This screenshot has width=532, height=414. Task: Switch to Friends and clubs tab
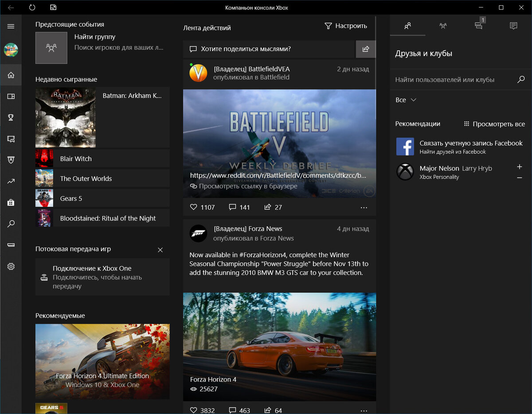click(x=408, y=26)
